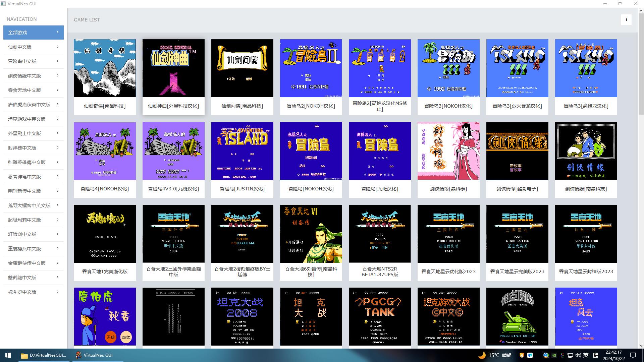The image size is (644, 362).
Task: Launch 仙剑奇侠[南晶科技] game thumbnail
Action: (105, 68)
